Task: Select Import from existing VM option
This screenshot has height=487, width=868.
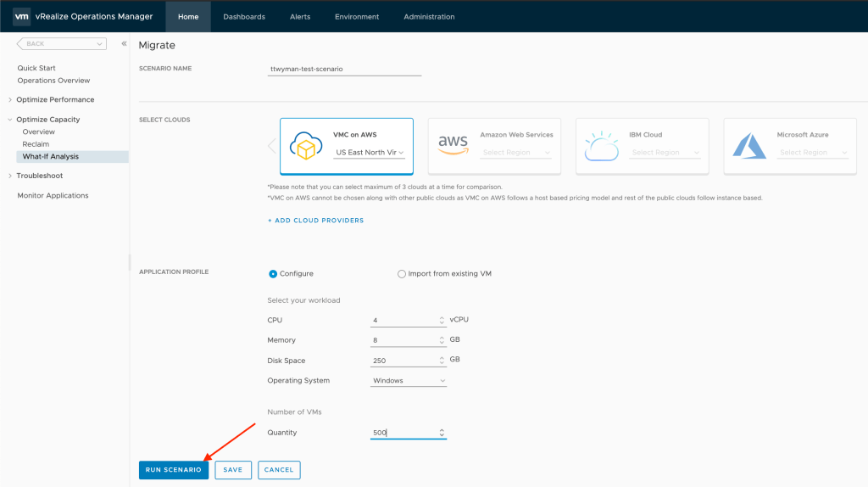Action: tap(402, 274)
